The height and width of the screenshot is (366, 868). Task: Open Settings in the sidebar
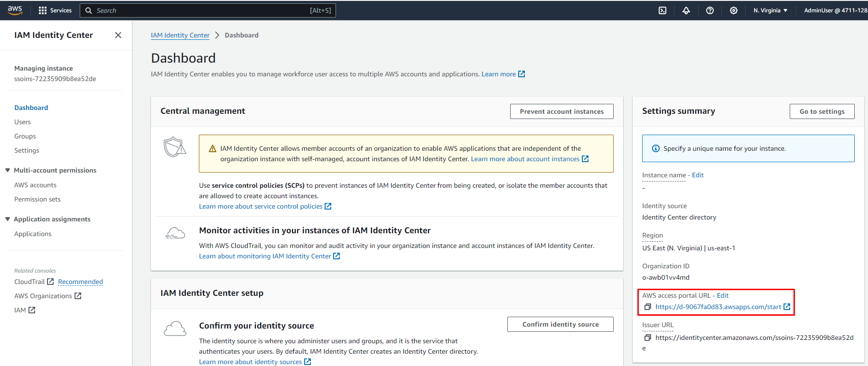coord(27,150)
